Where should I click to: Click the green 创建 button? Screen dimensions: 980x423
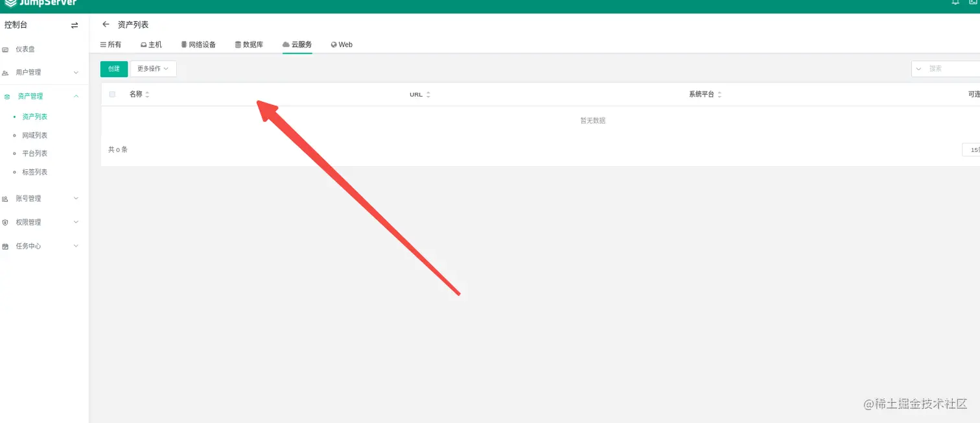[x=114, y=69]
